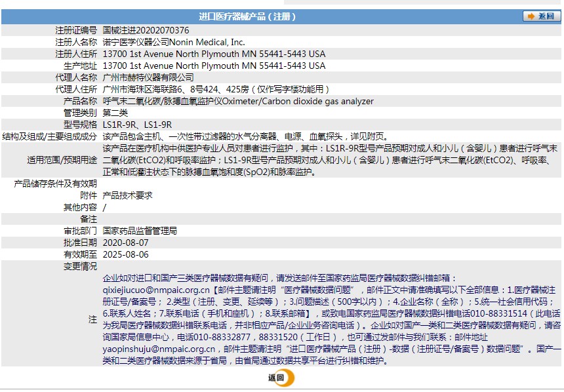Click the 返回 button in the blue header
Screen dimensions: 564x392
coord(542,16)
